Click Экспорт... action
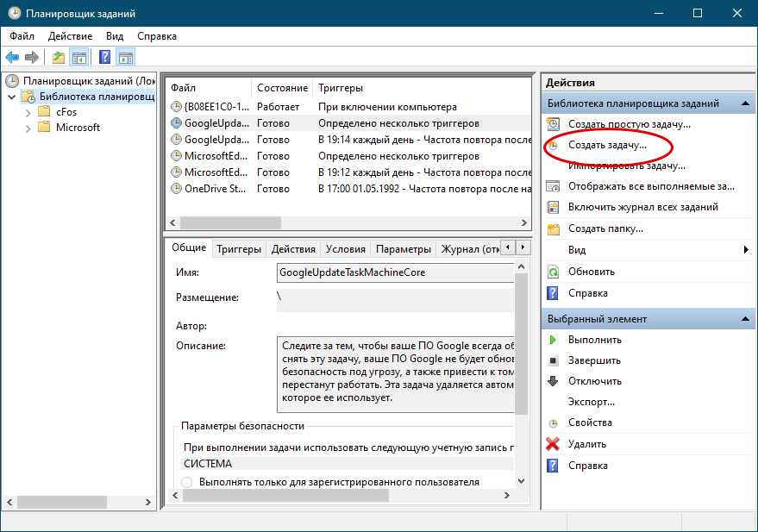Image resolution: width=758 pixels, height=532 pixels. 592,402
